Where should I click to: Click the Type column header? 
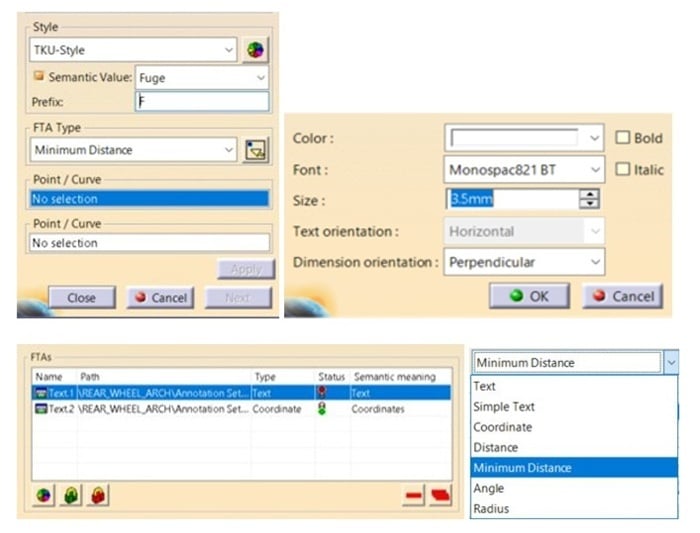pyautogui.click(x=265, y=377)
